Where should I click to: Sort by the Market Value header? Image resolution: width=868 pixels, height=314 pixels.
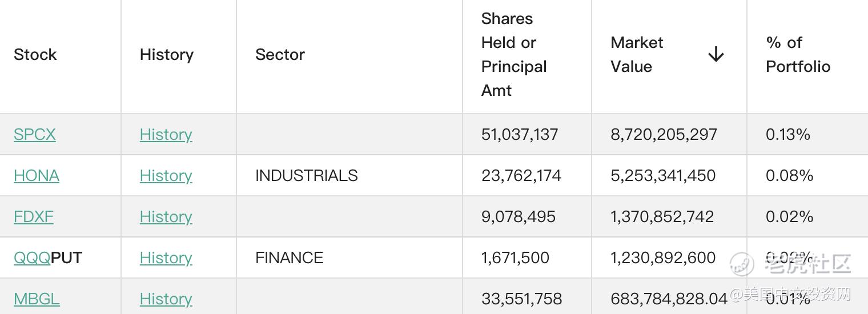[637, 55]
